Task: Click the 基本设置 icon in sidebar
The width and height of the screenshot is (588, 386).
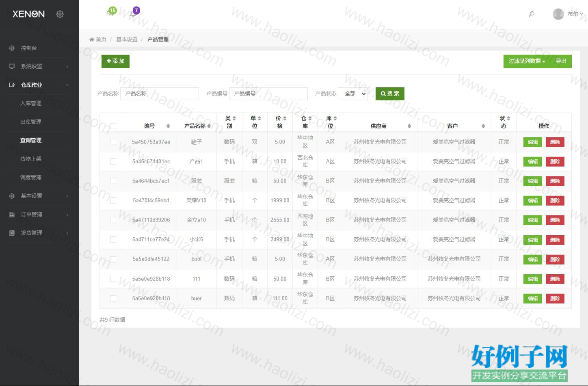Action: pyautogui.click(x=12, y=196)
